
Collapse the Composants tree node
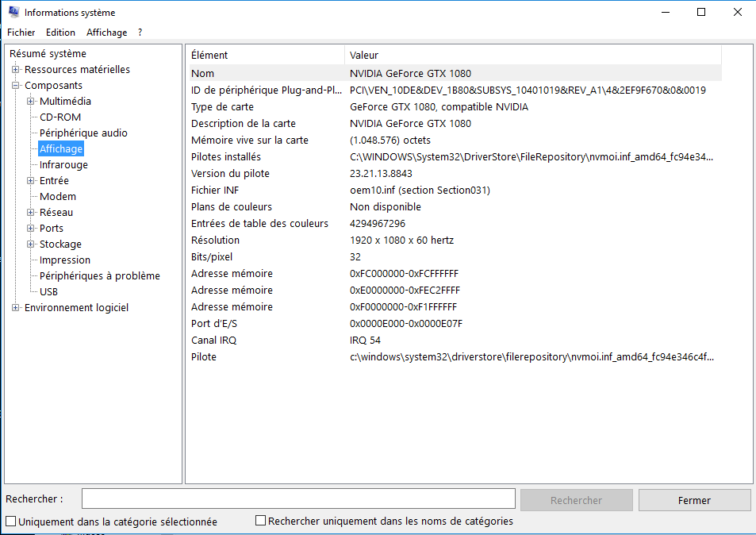tap(15, 86)
